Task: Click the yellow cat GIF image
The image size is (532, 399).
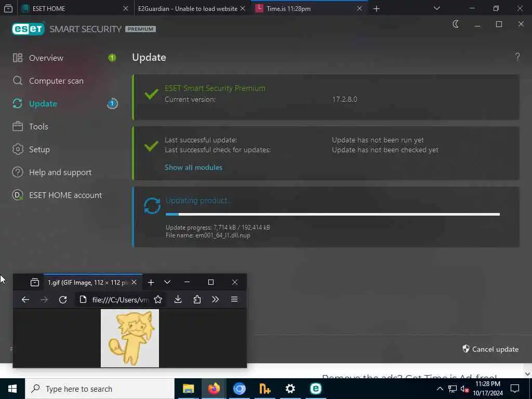Action: click(x=129, y=338)
